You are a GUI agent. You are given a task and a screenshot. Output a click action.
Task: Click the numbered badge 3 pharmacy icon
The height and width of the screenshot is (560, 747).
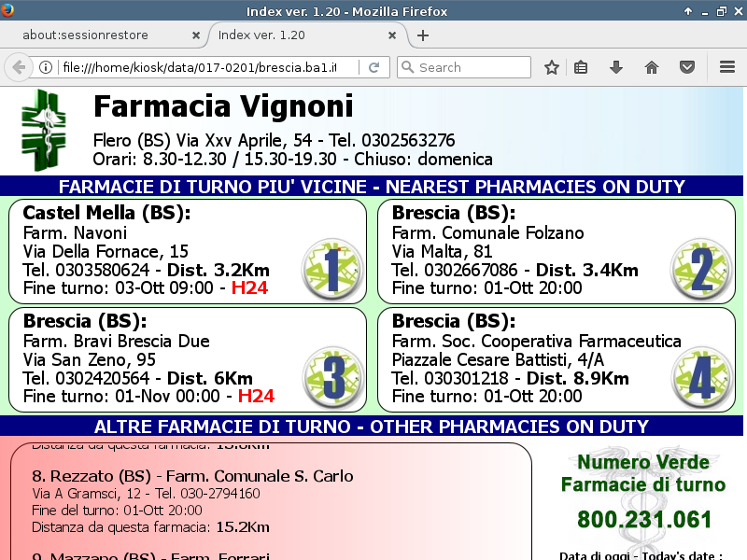tap(331, 379)
